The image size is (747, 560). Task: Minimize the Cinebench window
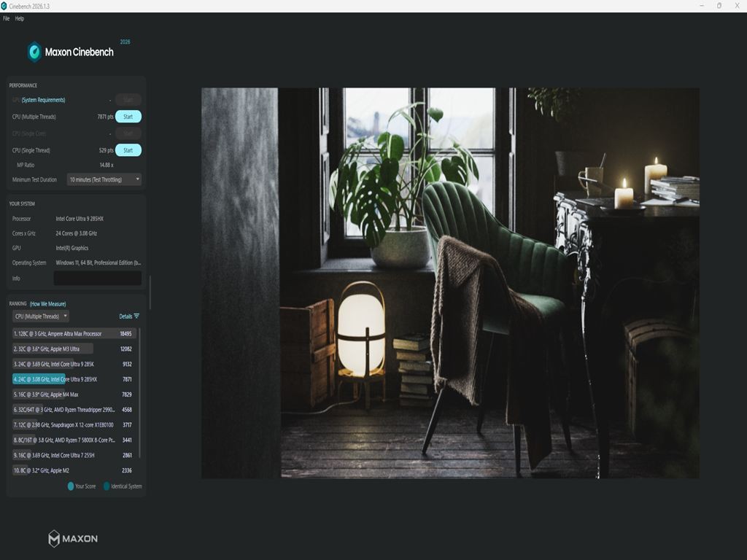pos(702,6)
